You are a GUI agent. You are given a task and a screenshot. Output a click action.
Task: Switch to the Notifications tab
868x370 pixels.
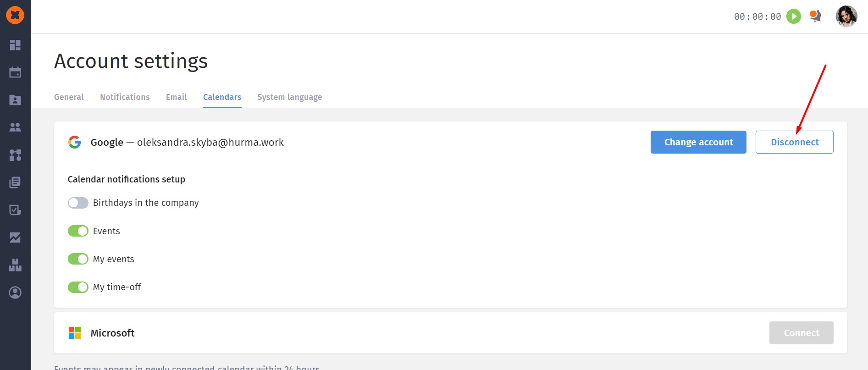(125, 97)
